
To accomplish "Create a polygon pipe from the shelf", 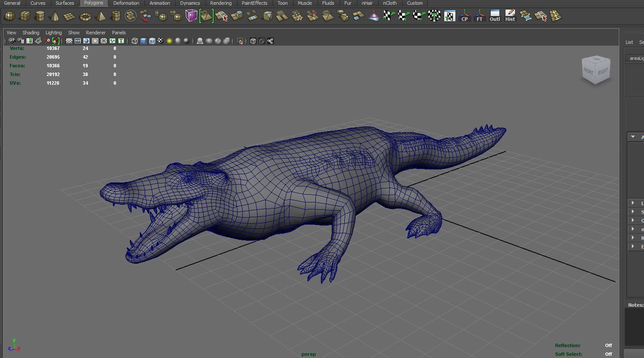I will [116, 17].
